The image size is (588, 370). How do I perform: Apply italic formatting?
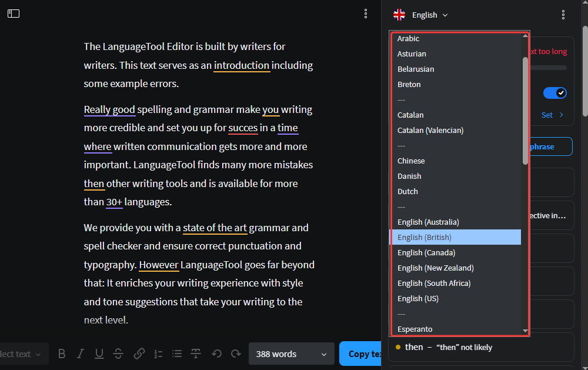(81, 354)
